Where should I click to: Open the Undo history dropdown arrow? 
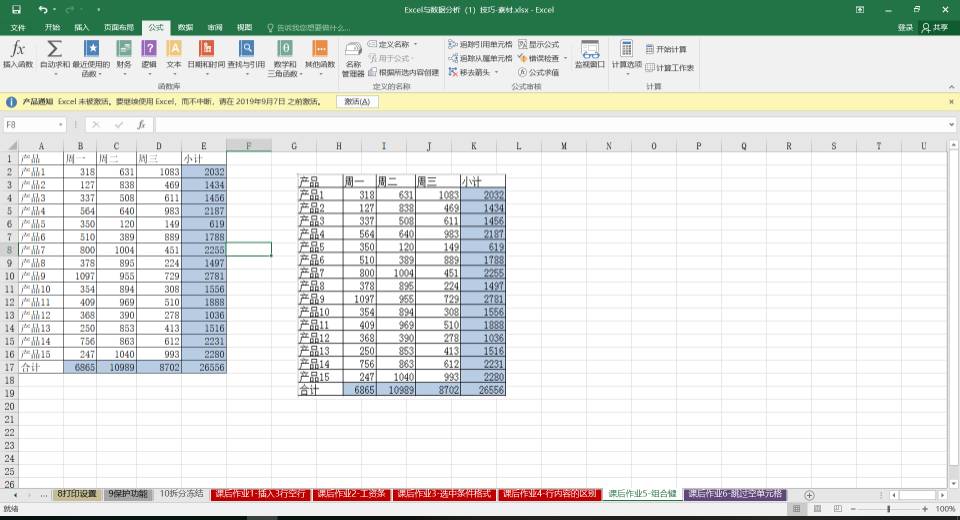coord(54,10)
